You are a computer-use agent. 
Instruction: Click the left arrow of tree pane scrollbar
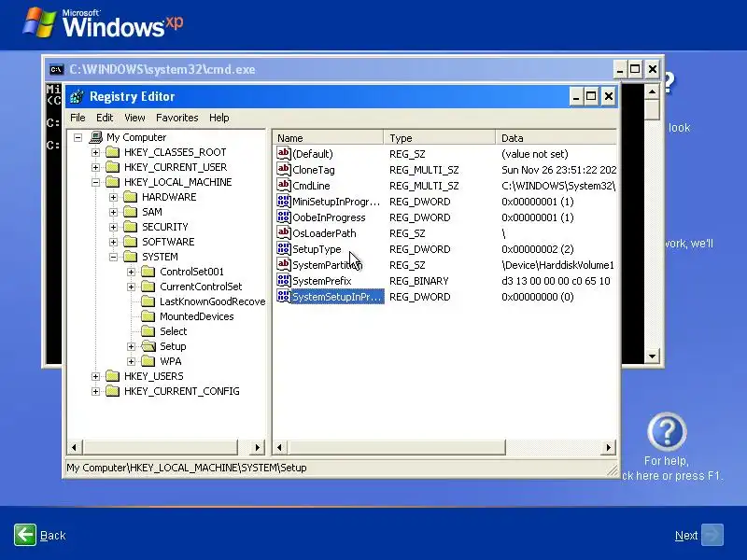coord(74,447)
